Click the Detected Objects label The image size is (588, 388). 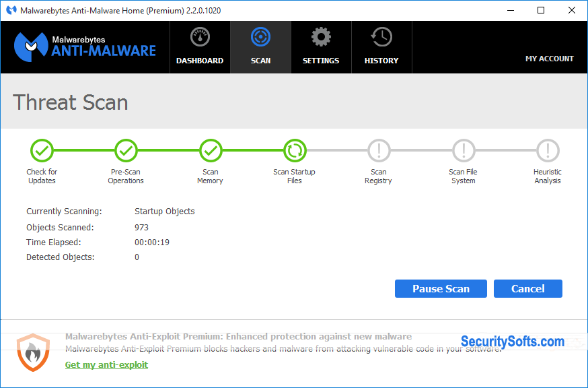(61, 257)
